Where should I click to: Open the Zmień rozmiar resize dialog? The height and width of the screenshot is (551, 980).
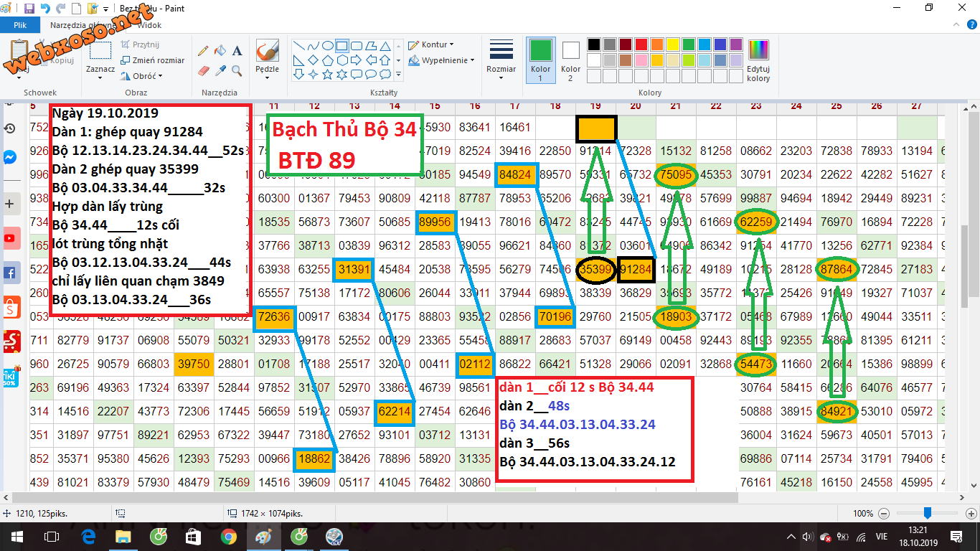[153, 60]
